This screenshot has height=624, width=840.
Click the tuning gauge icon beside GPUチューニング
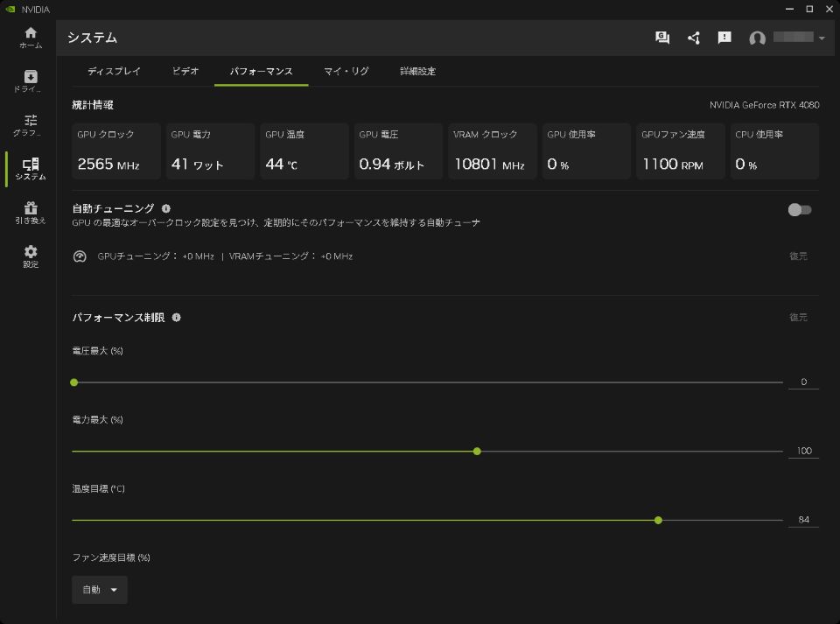pyautogui.click(x=80, y=256)
